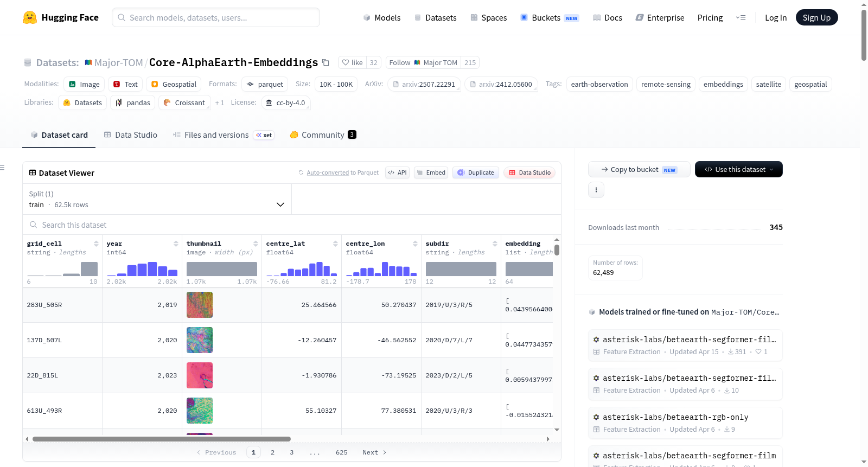Click the table vertical scrollbar thumb
868x467 pixels.
coord(557,250)
